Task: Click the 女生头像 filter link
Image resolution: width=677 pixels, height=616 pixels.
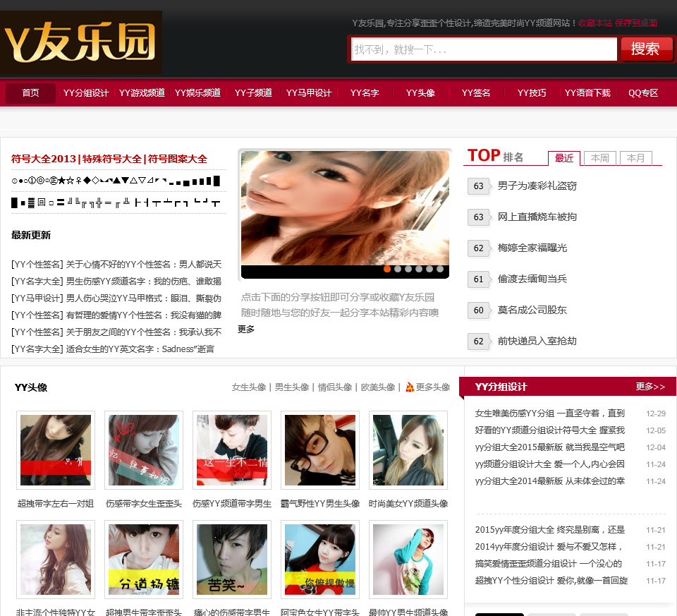Action: tap(249, 387)
